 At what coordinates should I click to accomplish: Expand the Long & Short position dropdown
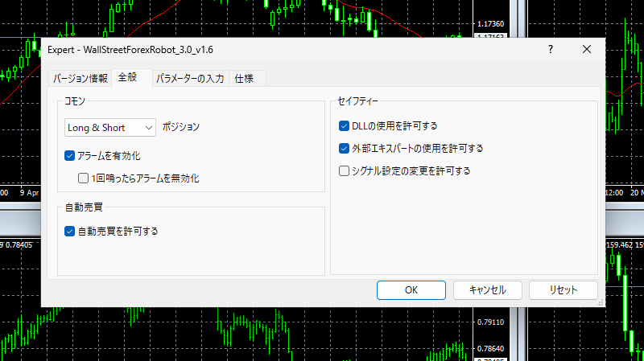click(110, 127)
